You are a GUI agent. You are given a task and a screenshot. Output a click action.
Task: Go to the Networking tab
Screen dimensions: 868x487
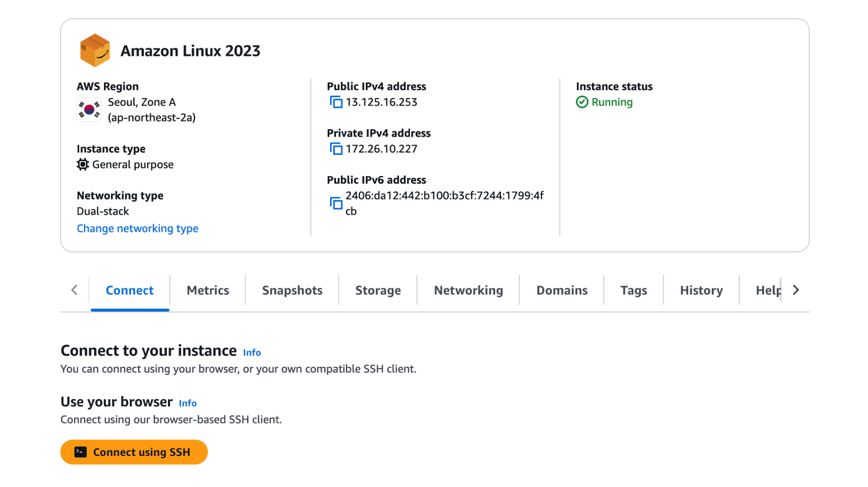(469, 290)
